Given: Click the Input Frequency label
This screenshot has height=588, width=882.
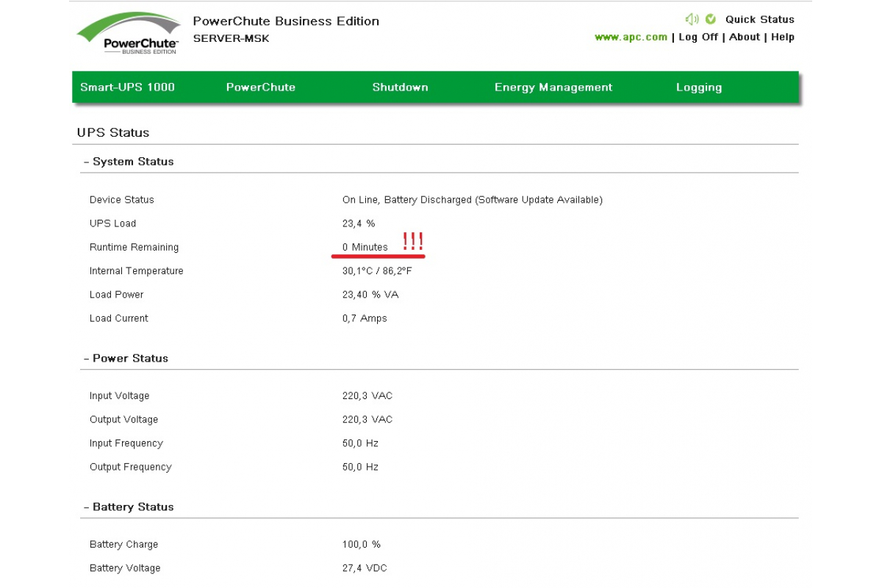Looking at the screenshot, I should 126,443.
